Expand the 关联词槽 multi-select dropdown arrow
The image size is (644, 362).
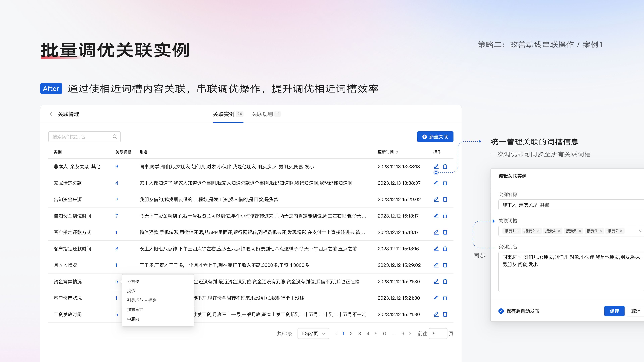[x=640, y=231]
